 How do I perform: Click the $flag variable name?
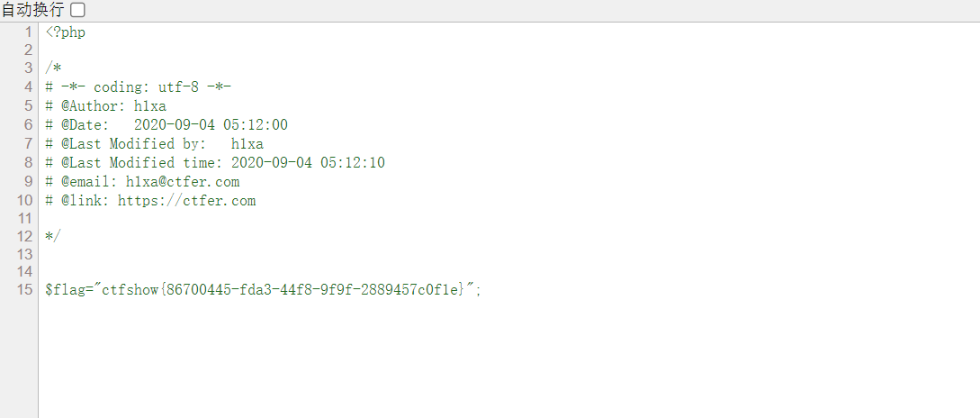(x=65, y=290)
